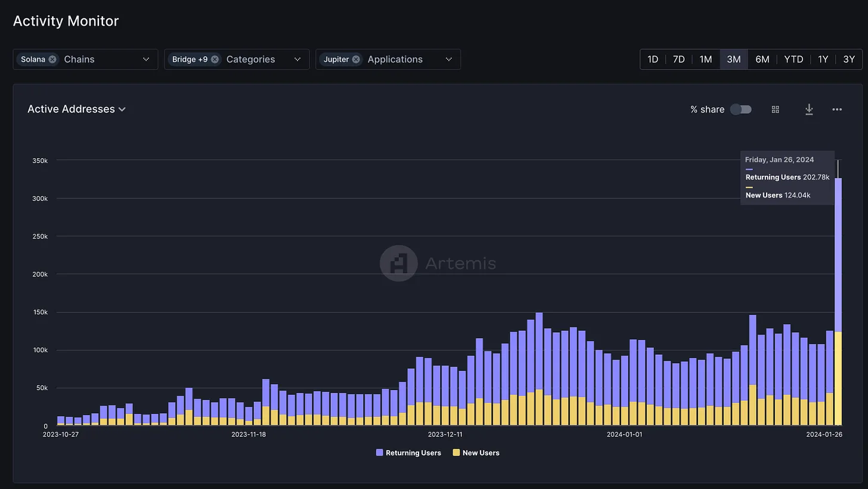Toggle the % share switch
868x489 pixels.
pos(741,109)
